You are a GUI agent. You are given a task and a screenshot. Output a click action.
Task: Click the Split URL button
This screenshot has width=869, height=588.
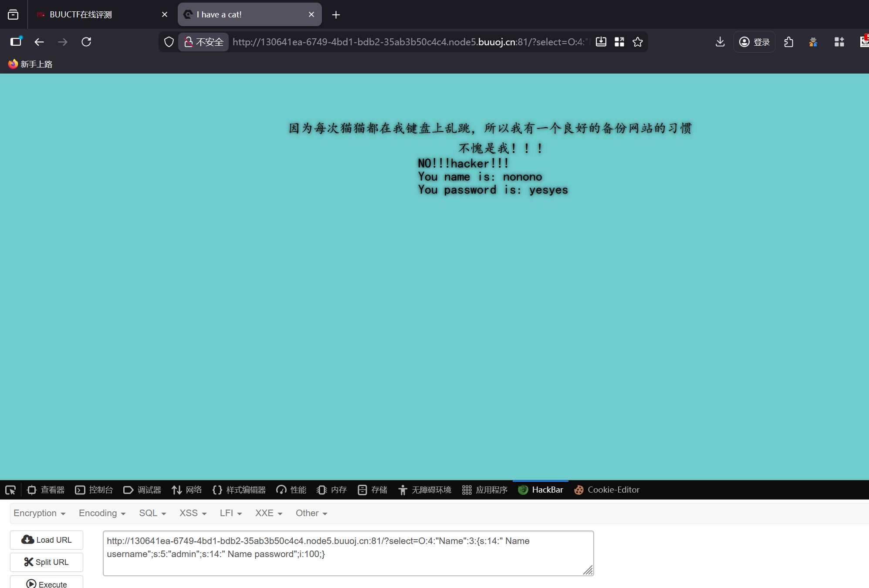(47, 562)
